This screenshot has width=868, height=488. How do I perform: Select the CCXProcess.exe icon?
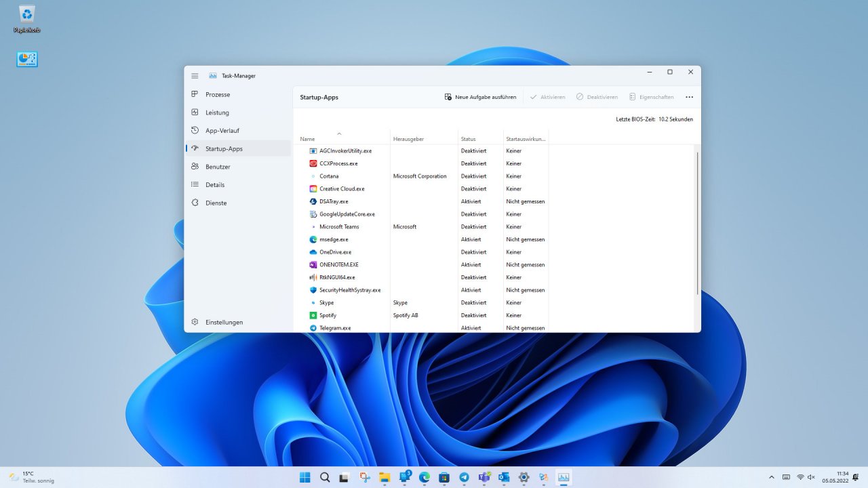coord(313,163)
